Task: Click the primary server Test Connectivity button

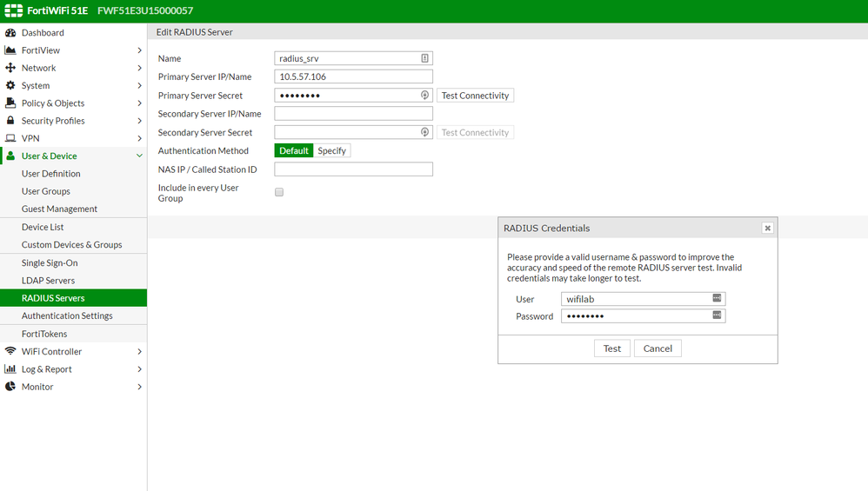Action: [475, 95]
